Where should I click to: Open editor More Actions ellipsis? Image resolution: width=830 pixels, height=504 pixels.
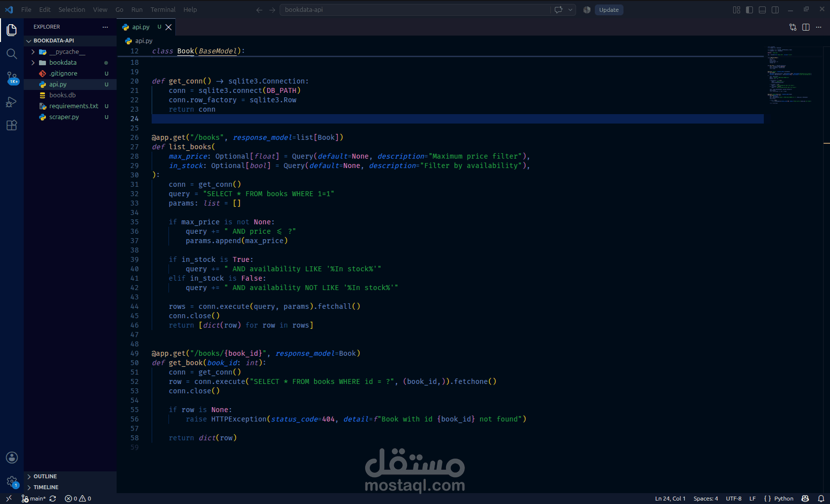(x=819, y=27)
